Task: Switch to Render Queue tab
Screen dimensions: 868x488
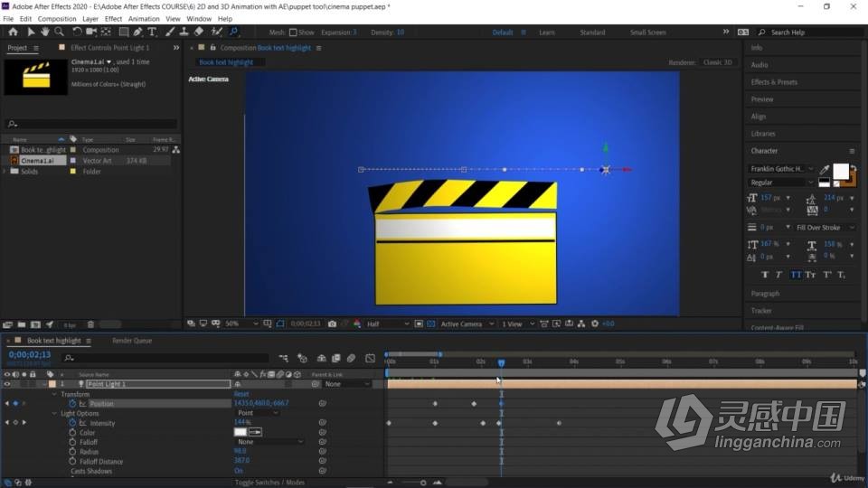Action: [x=132, y=341]
